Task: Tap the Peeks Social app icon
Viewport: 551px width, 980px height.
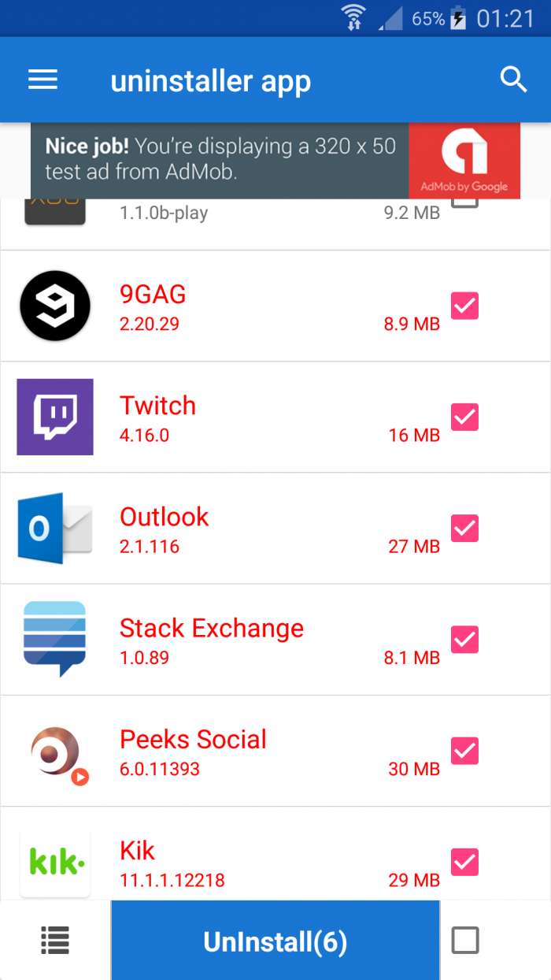Action: tap(55, 751)
